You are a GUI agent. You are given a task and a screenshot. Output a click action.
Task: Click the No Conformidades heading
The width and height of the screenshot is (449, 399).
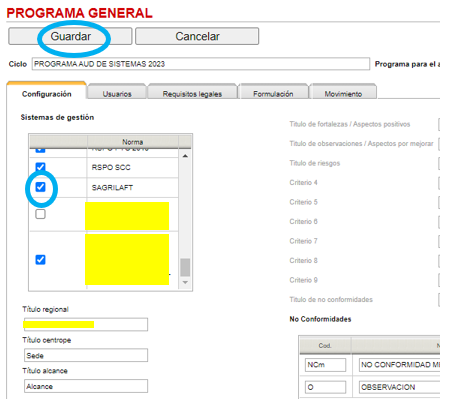[x=320, y=319]
